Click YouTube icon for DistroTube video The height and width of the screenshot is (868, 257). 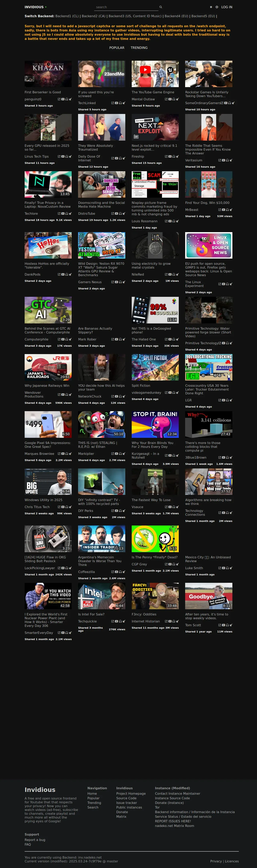[x=116, y=214]
